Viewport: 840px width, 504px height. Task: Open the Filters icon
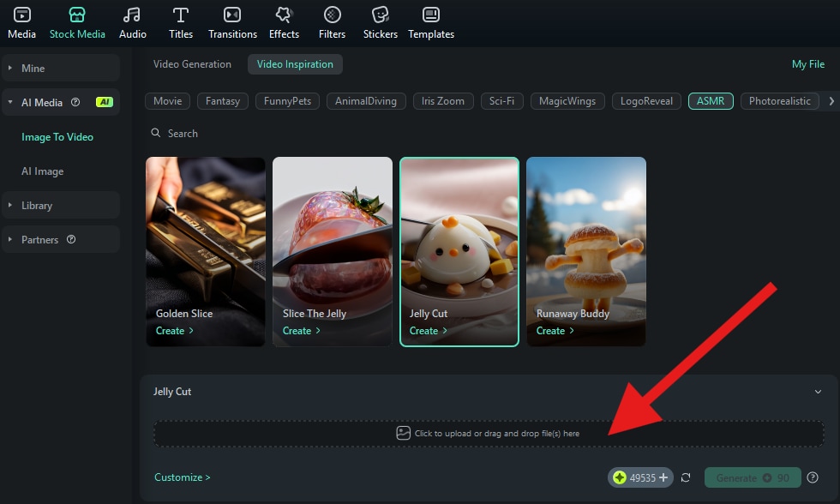pos(333,15)
